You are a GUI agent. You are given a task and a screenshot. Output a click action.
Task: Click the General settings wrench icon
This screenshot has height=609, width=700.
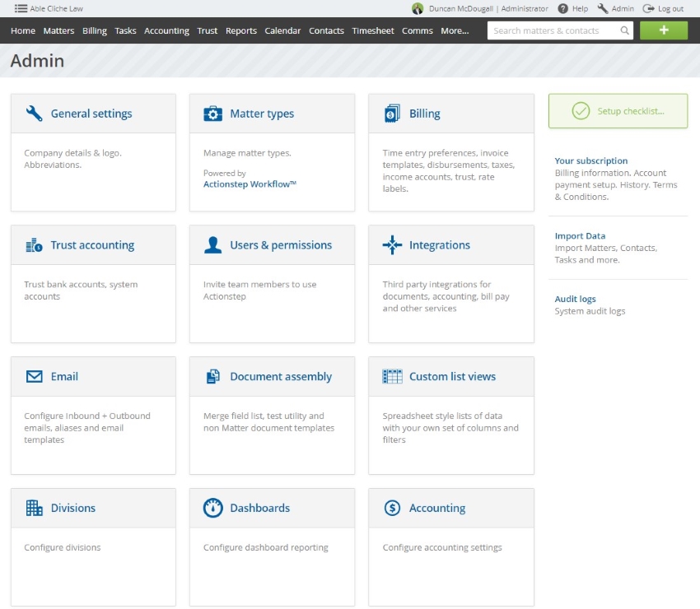click(x=34, y=114)
